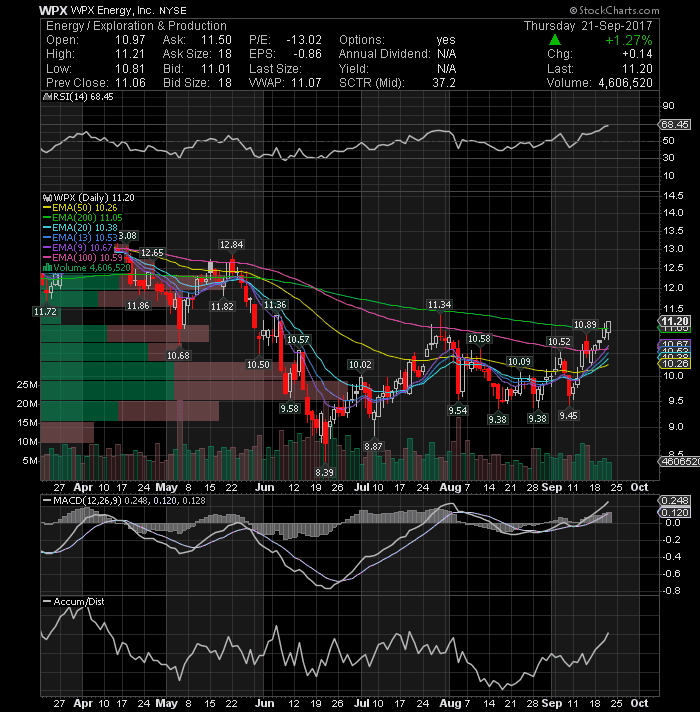Click the 25M volume scale label
700x712 pixels.
click(27, 385)
